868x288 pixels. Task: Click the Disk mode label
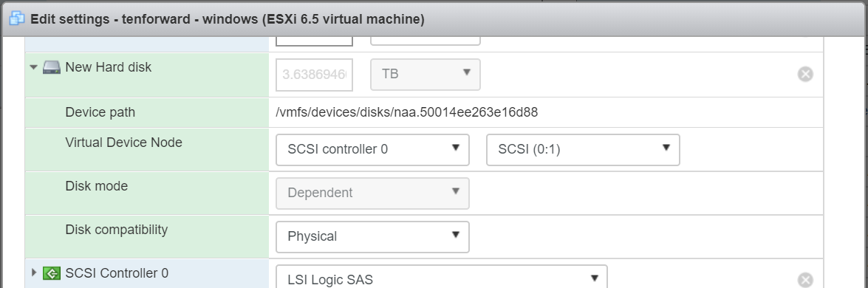click(96, 186)
